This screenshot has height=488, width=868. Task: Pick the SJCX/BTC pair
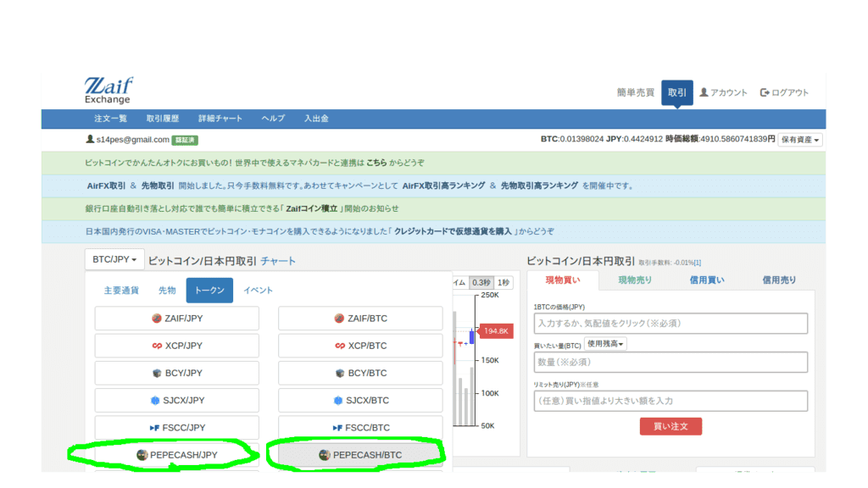[x=360, y=400]
